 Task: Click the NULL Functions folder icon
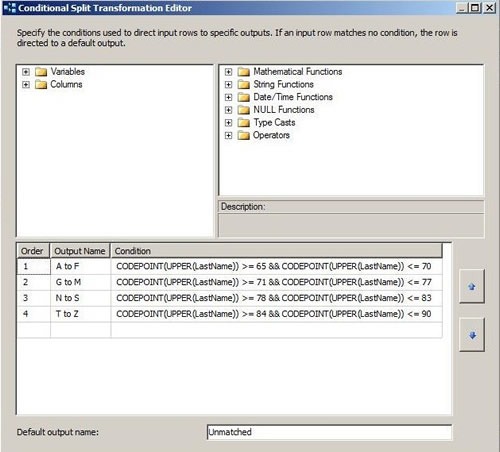click(244, 110)
